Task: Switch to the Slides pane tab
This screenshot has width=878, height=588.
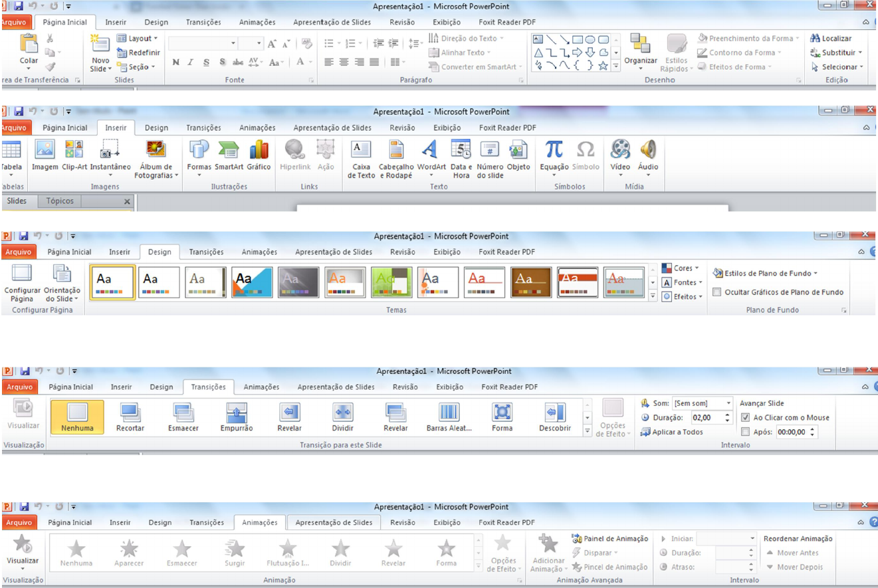Action: (x=17, y=201)
